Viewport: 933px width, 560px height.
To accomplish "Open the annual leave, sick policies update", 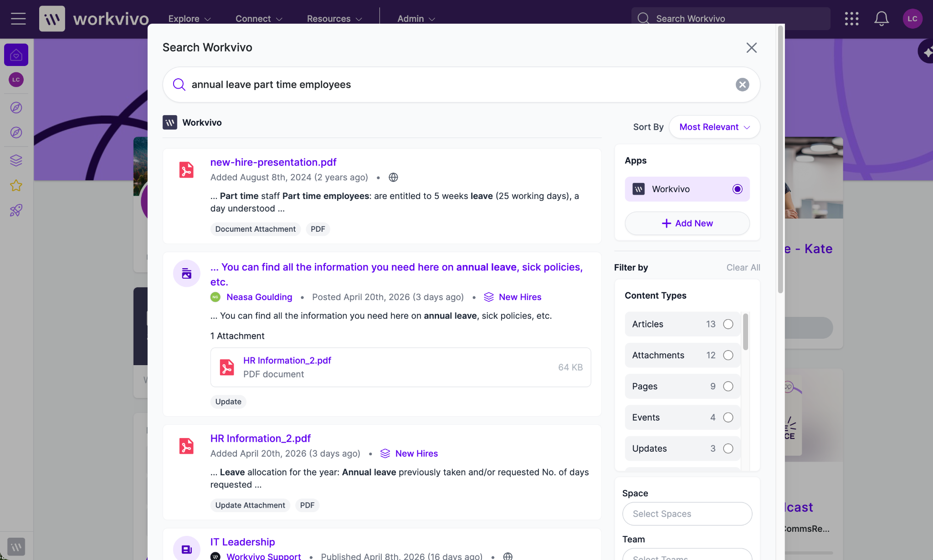I will click(x=396, y=275).
